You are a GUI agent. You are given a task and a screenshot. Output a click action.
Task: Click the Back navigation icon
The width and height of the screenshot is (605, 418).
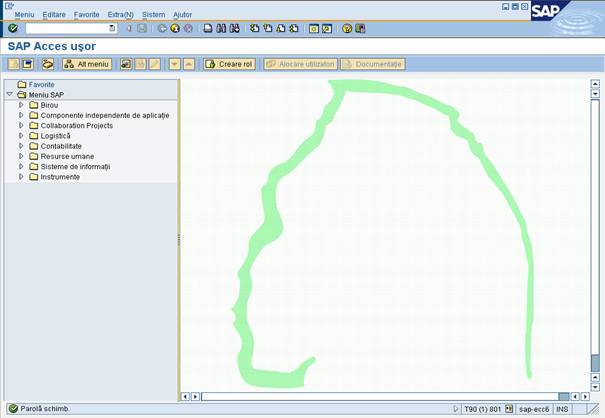pos(162,29)
